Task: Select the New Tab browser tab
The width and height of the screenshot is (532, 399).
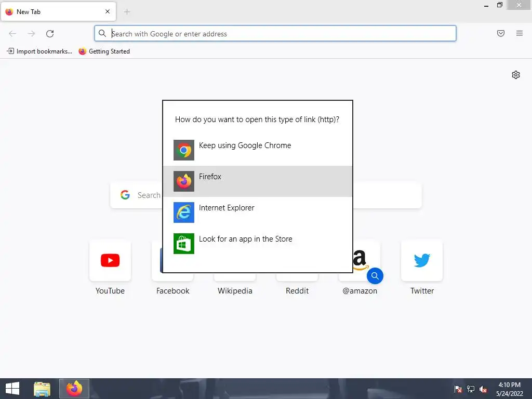Action: click(x=58, y=11)
